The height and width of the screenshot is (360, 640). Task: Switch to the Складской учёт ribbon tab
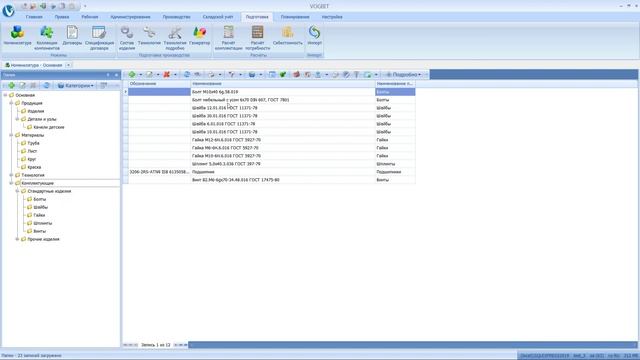coord(218,17)
